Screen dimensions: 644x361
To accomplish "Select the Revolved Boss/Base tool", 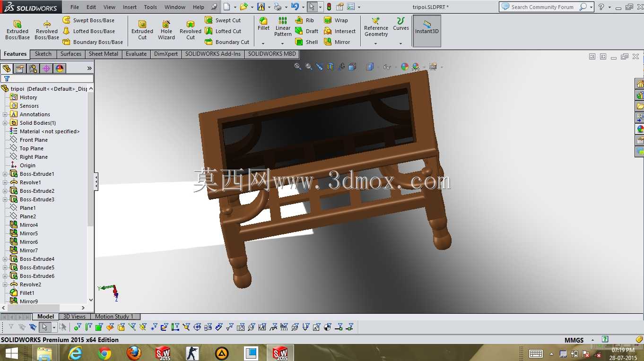I will 47,30.
